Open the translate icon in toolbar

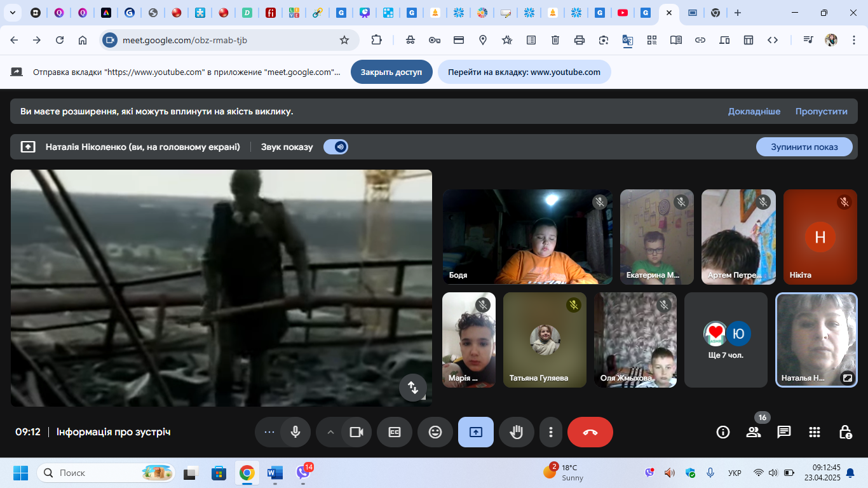(628, 40)
